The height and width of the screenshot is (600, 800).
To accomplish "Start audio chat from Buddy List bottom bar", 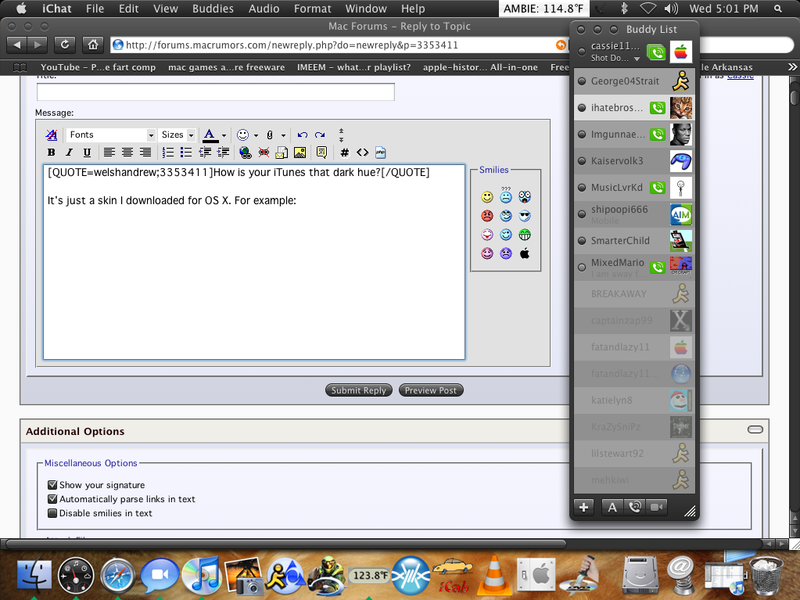I will click(634, 507).
